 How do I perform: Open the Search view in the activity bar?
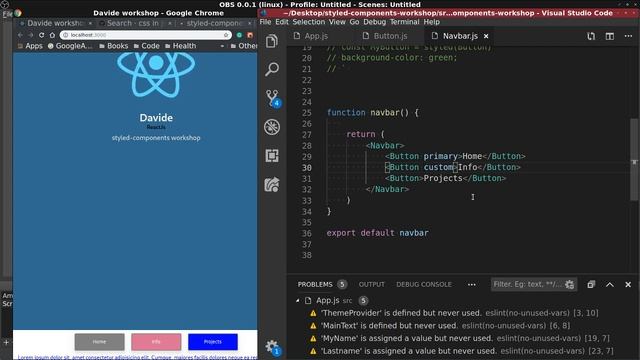pos(272,69)
